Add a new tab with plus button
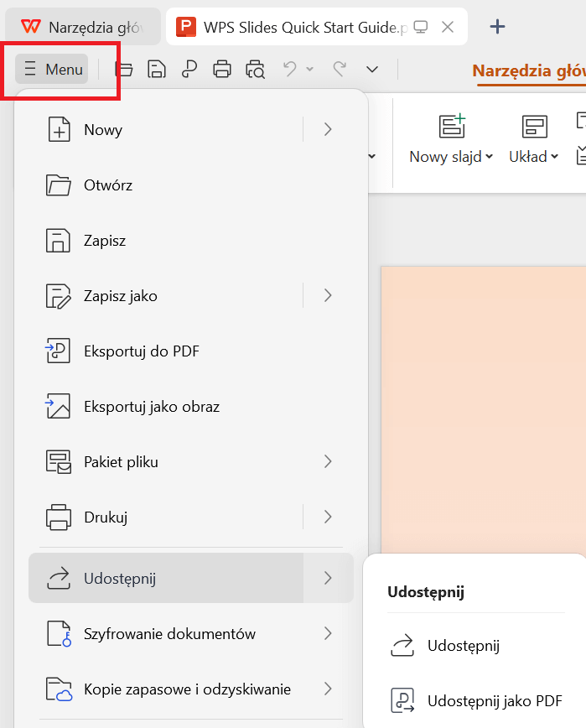This screenshot has width=586, height=728. coord(497,27)
